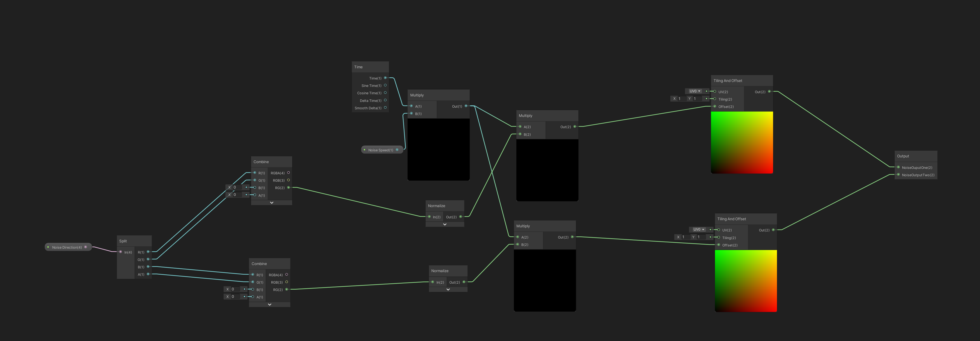
Task: Click the Sine Time(1) output port
Action: (385, 86)
